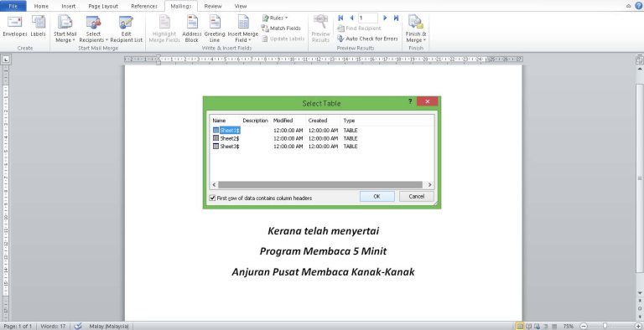The width and height of the screenshot is (644, 330).
Task: Click the document vertical scrollbar
Action: 640,178
